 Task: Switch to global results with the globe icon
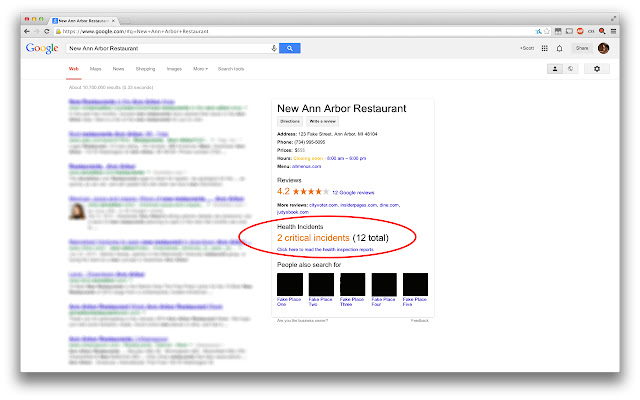pos(571,69)
